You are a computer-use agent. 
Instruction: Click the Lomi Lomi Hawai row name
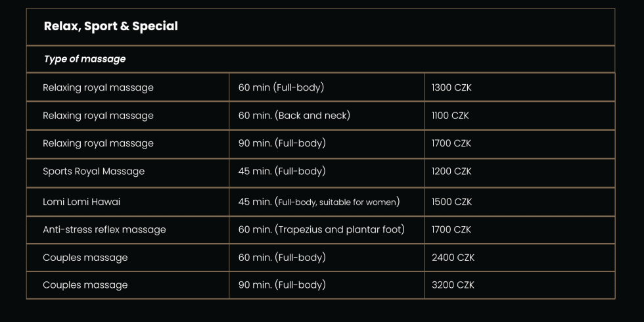pyautogui.click(x=81, y=202)
